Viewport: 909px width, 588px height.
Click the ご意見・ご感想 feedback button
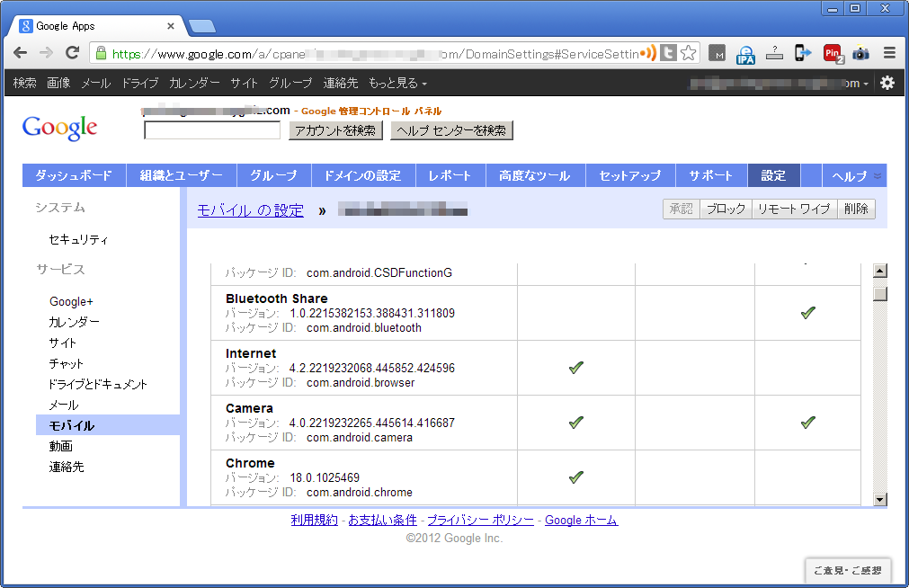848,571
